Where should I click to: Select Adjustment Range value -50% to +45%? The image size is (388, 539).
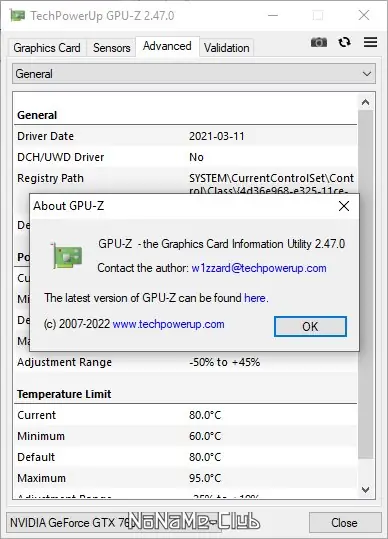[224, 362]
